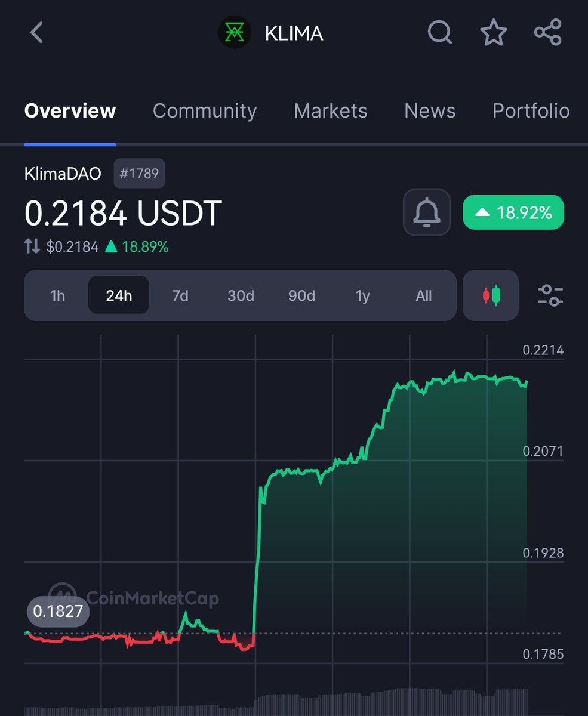Screen dimensions: 588x716
Task: Select the 90d time range
Action: 301,295
